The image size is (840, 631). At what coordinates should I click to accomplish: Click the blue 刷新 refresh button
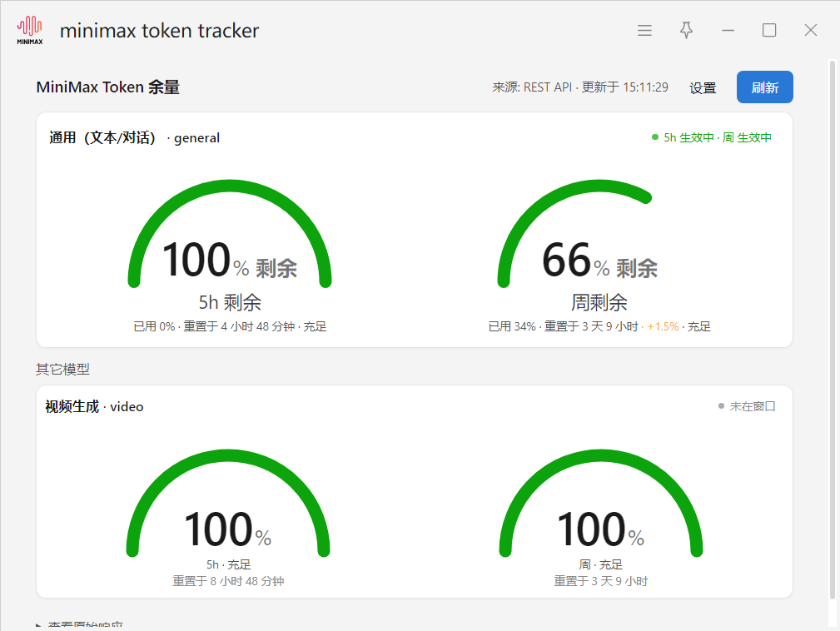[x=764, y=87]
